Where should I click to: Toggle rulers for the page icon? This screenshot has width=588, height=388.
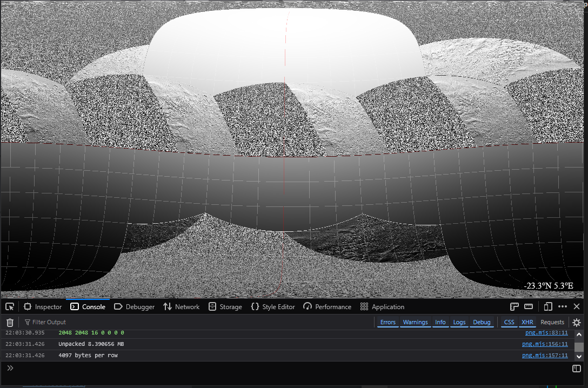[x=514, y=306]
